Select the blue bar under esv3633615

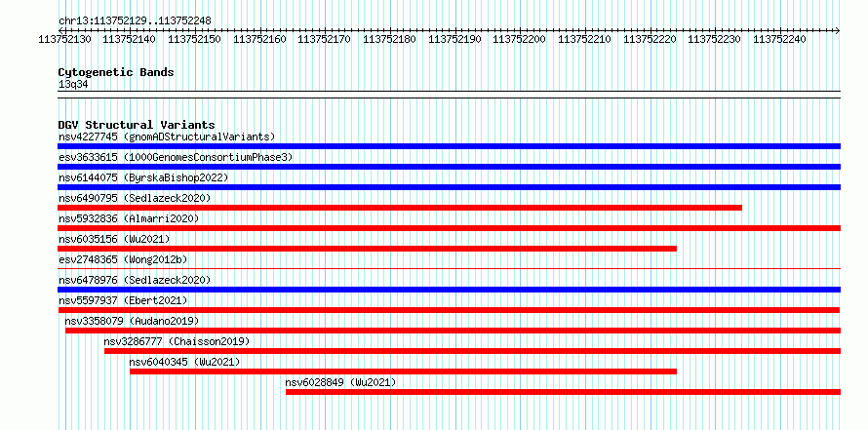point(449,167)
